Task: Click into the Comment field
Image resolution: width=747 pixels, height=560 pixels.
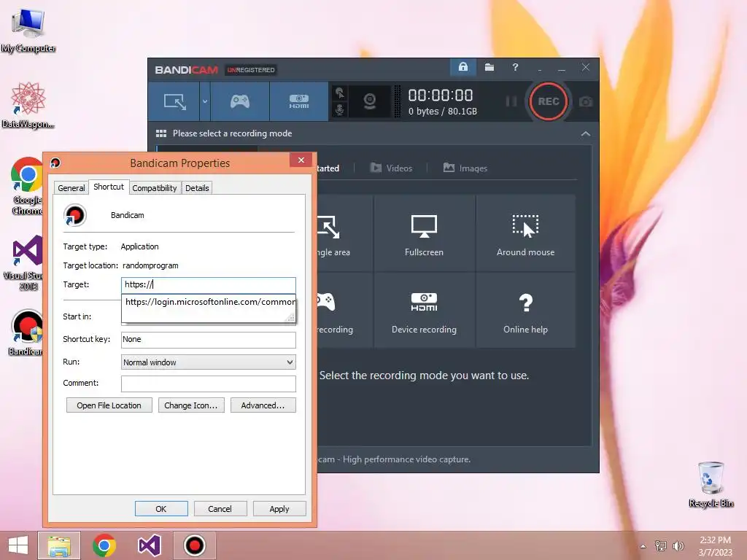Action: [208, 384]
